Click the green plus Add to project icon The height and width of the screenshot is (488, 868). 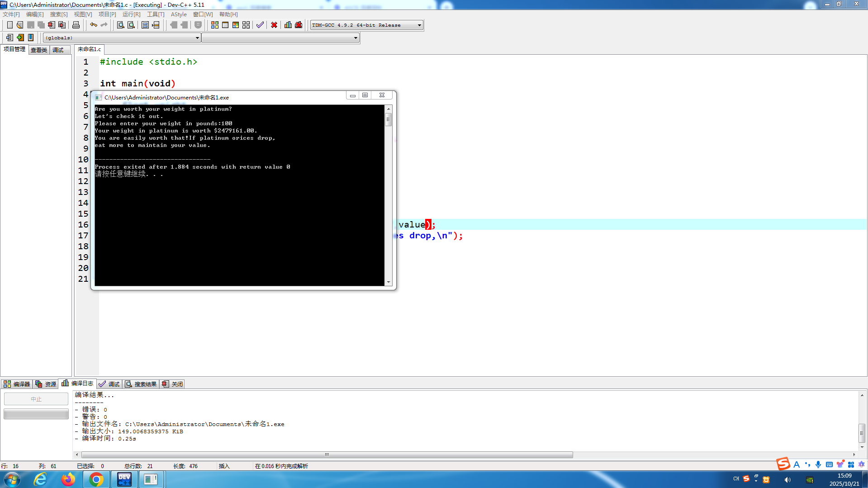(x=20, y=38)
